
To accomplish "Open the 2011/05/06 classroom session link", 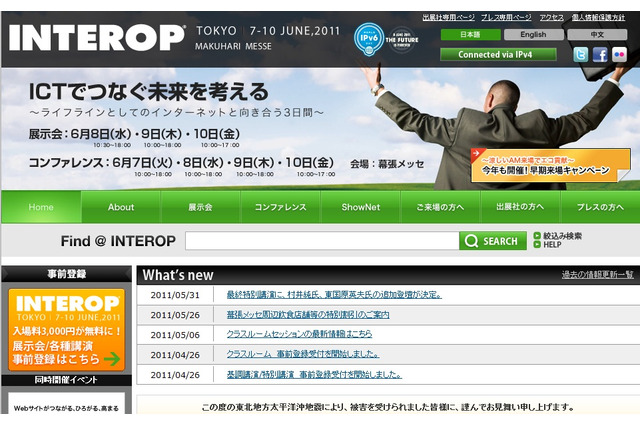I will tap(299, 334).
